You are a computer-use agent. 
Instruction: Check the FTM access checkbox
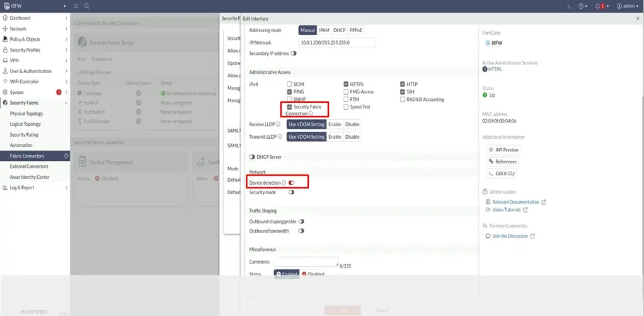(x=346, y=100)
